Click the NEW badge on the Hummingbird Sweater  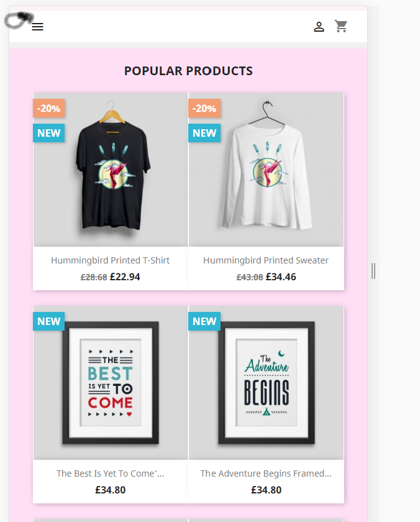(x=204, y=133)
